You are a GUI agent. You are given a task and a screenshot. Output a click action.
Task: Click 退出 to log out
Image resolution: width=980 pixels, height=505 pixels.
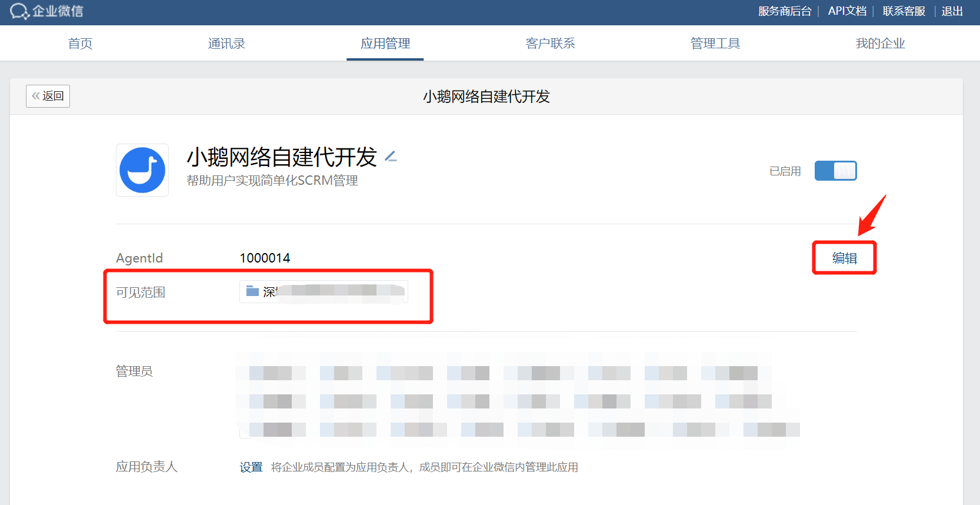952,11
